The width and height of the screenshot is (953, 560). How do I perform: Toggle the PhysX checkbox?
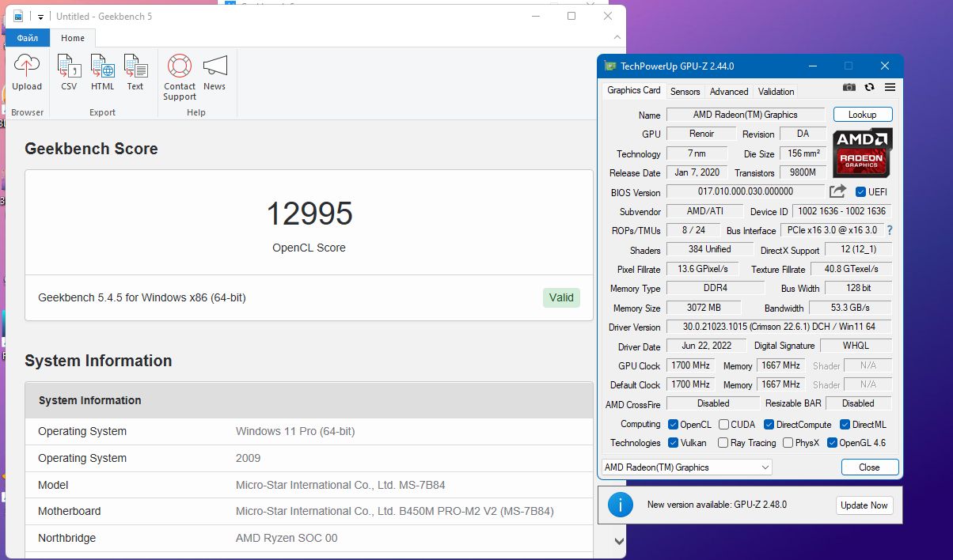point(788,443)
